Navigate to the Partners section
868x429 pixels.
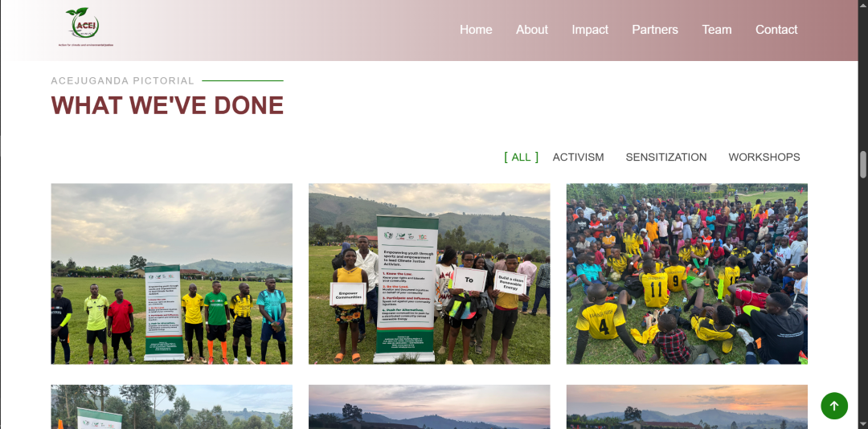click(x=655, y=30)
